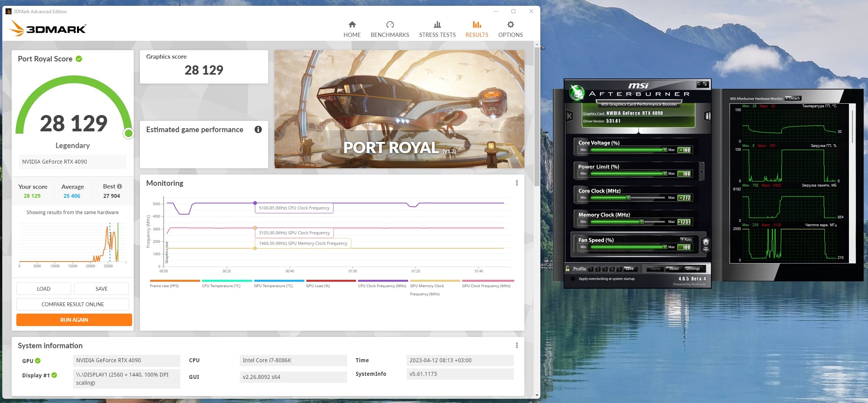The width and height of the screenshot is (868, 403).
Task: Select the Results tab
Action: pyautogui.click(x=477, y=30)
